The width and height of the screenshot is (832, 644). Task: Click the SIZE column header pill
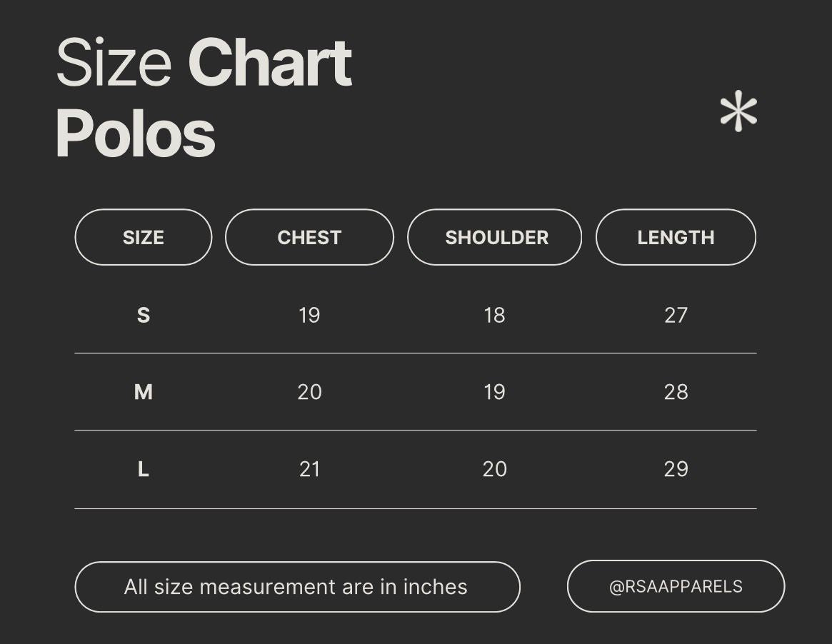click(144, 237)
